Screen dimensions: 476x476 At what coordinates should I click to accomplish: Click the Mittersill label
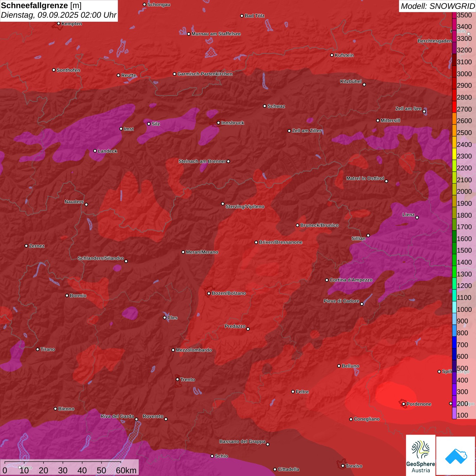(390, 120)
